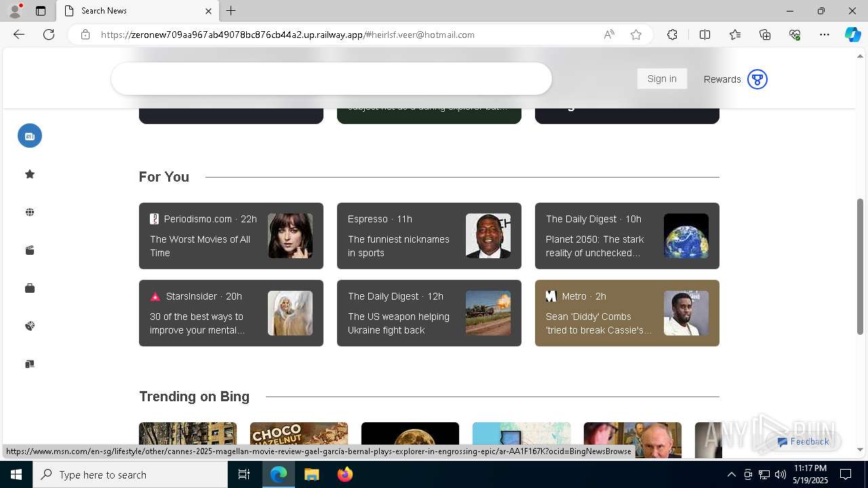The height and width of the screenshot is (488, 868).
Task: Focus the news search box
Action: pos(332,79)
